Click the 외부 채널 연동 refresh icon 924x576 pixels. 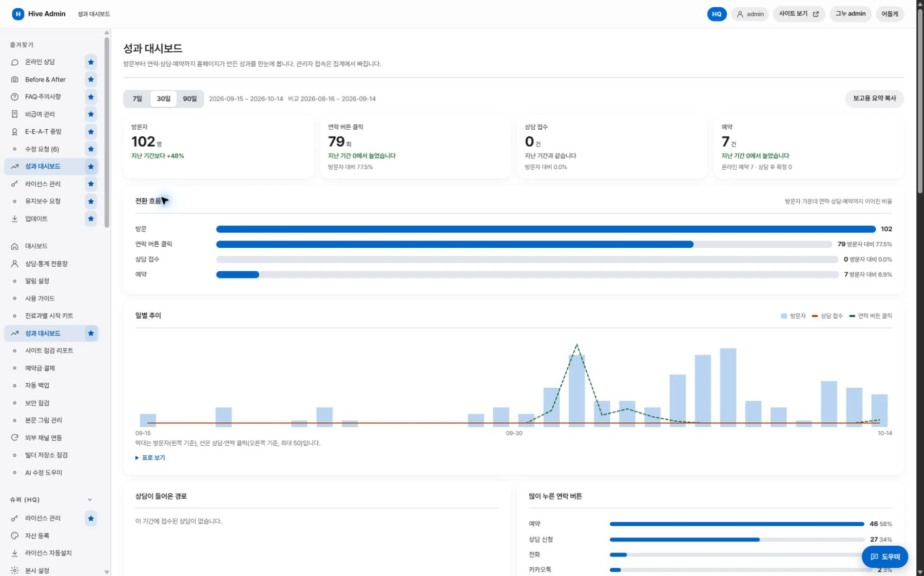(x=14, y=438)
